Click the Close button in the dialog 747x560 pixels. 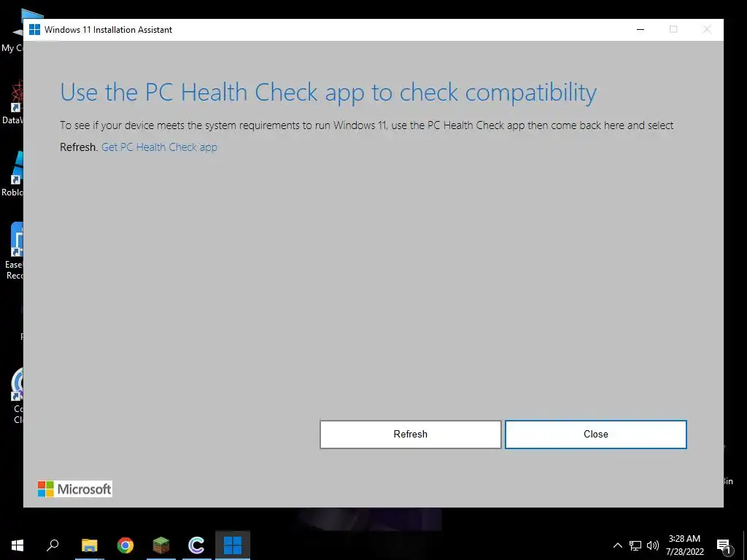(x=595, y=435)
